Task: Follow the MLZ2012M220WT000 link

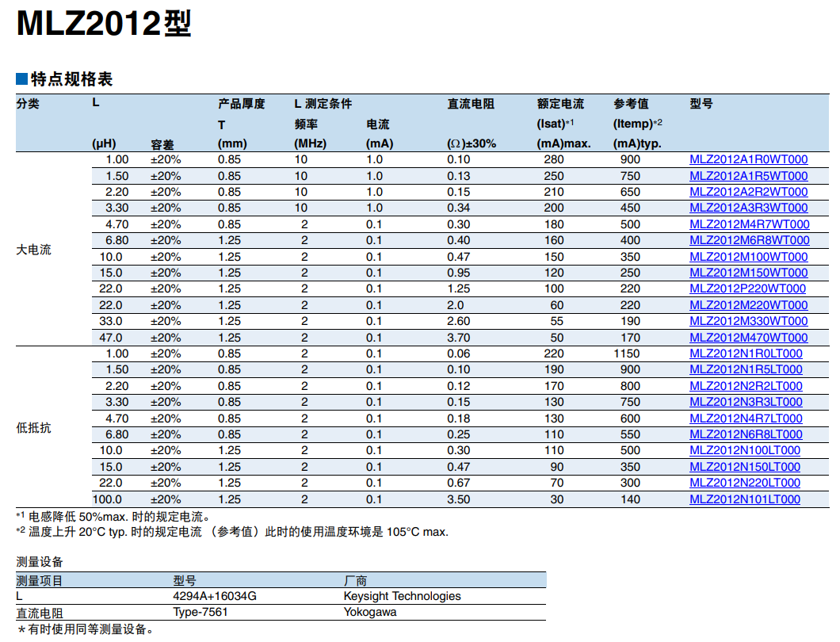Action: tap(748, 305)
